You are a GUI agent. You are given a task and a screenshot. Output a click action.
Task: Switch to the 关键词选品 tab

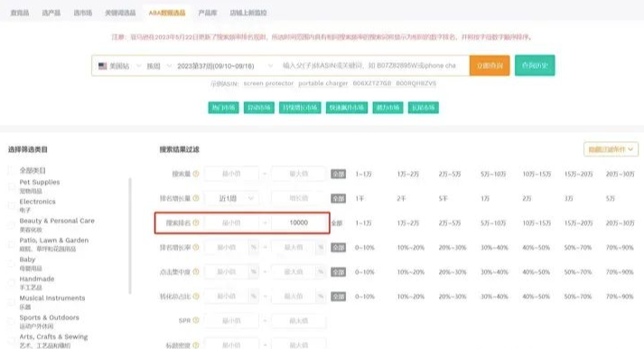point(120,13)
